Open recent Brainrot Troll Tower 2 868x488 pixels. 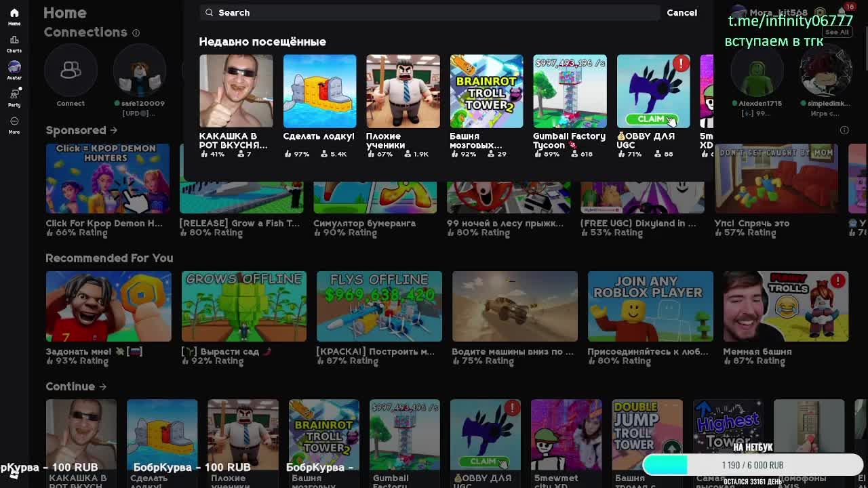click(486, 91)
